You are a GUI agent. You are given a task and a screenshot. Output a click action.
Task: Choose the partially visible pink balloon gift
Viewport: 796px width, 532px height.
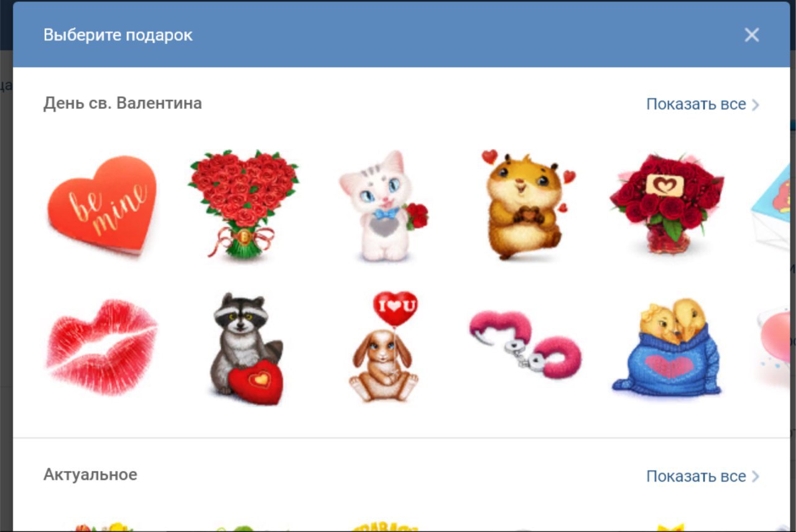[774, 342]
